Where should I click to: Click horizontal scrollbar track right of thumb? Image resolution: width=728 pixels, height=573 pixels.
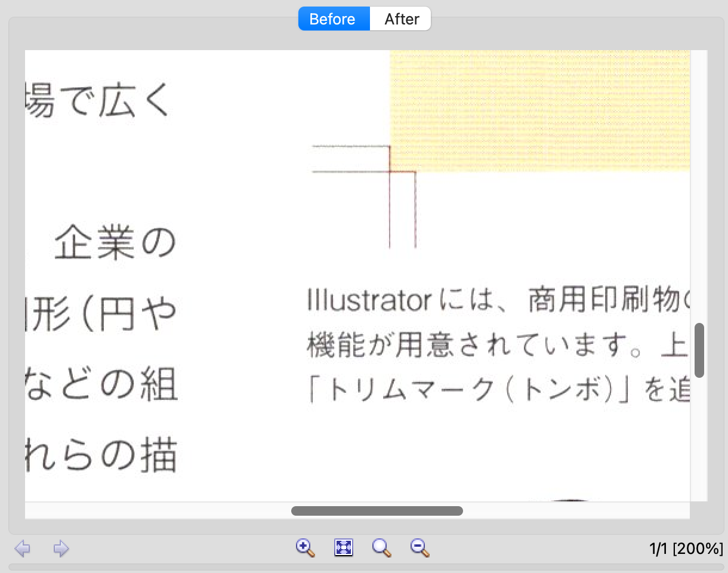(x=573, y=511)
